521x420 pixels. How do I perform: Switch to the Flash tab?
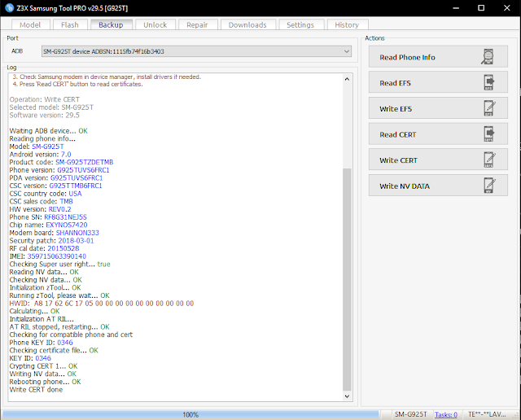pos(70,25)
